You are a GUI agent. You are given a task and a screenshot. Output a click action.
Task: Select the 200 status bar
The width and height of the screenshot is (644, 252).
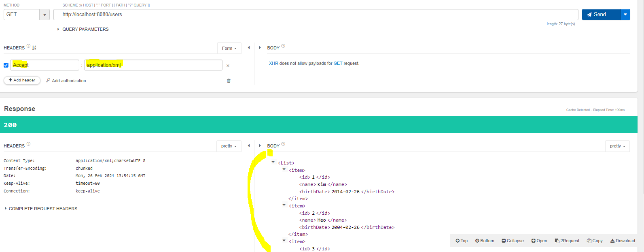pyautogui.click(x=319, y=125)
